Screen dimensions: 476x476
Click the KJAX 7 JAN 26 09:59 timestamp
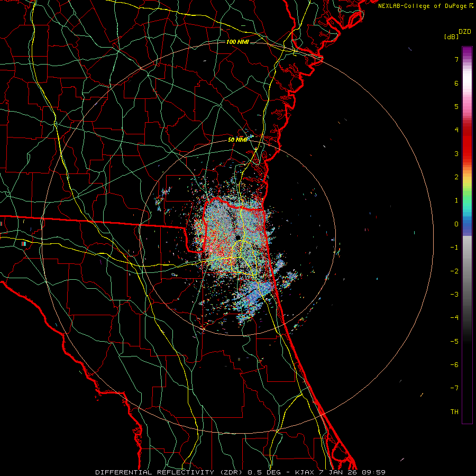coord(339,472)
